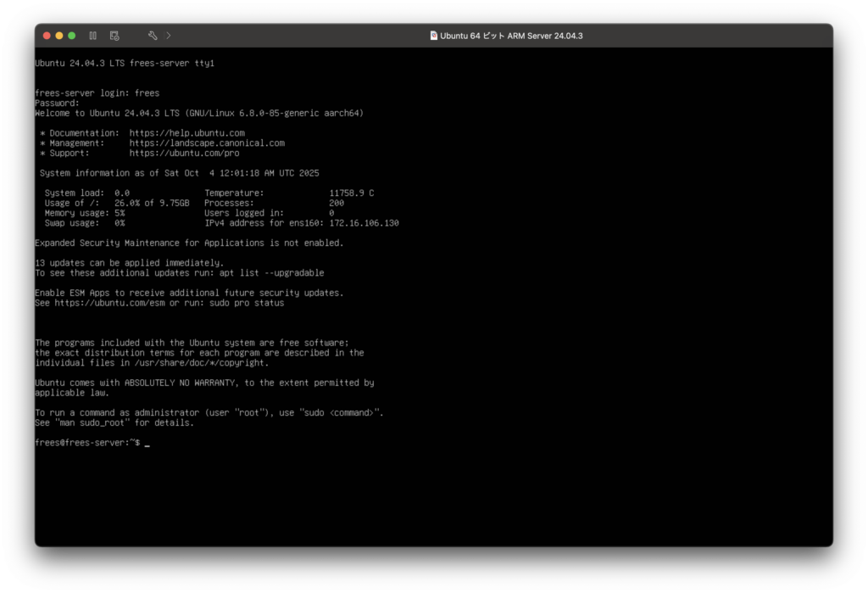Click the Temperature value 11758.9 C
Screen dimensions: 868x593
(x=351, y=193)
